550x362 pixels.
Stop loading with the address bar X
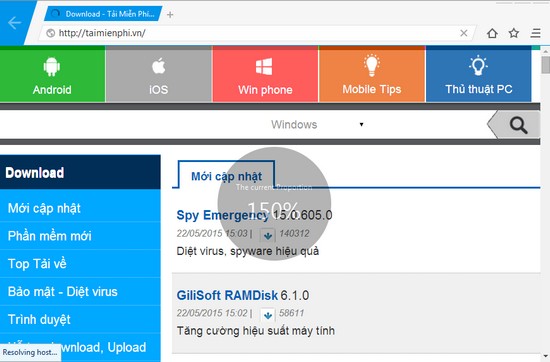click(463, 33)
